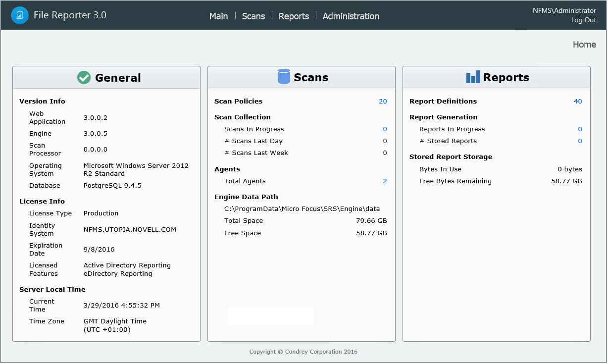Screen dimensions: 608x364
Task: Open the Scans menu in navigation bar
Action: [x=253, y=16]
